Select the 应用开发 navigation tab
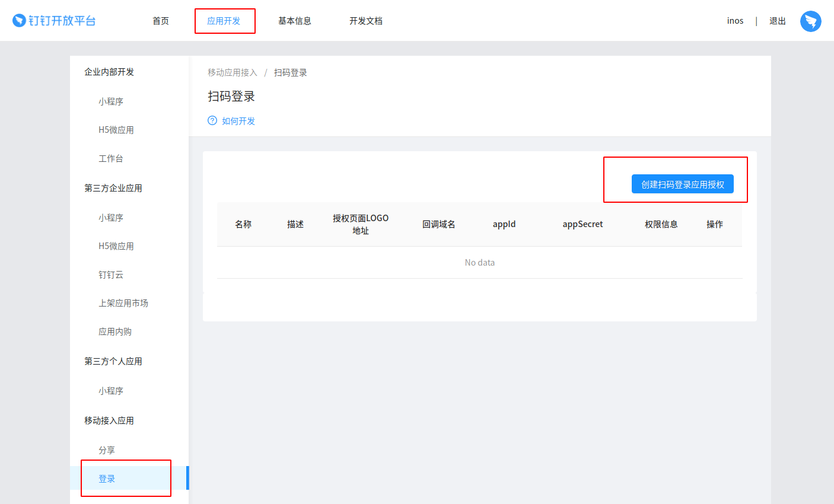Screen dimensions: 834x504 coord(224,21)
